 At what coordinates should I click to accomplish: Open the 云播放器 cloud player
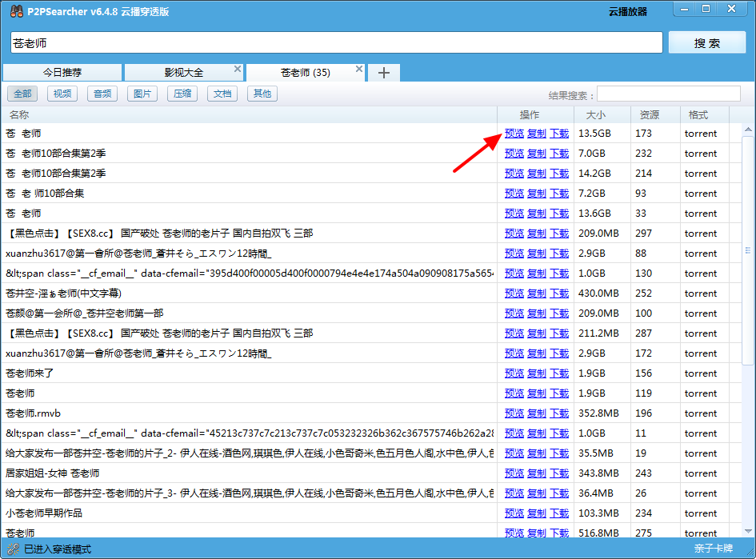627,12
